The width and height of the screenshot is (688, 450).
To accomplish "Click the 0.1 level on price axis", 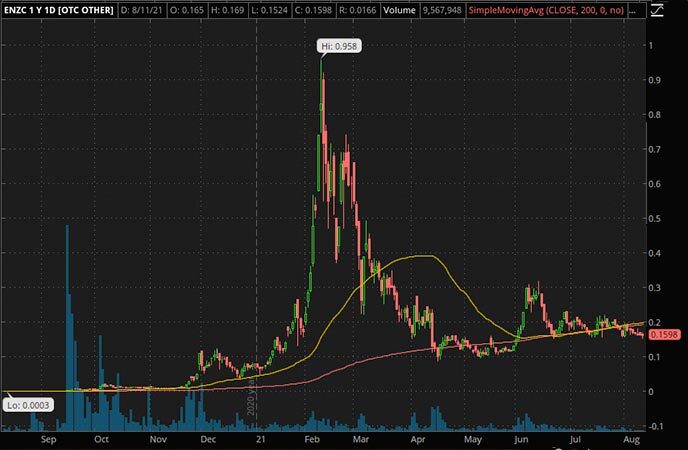I will coord(655,357).
